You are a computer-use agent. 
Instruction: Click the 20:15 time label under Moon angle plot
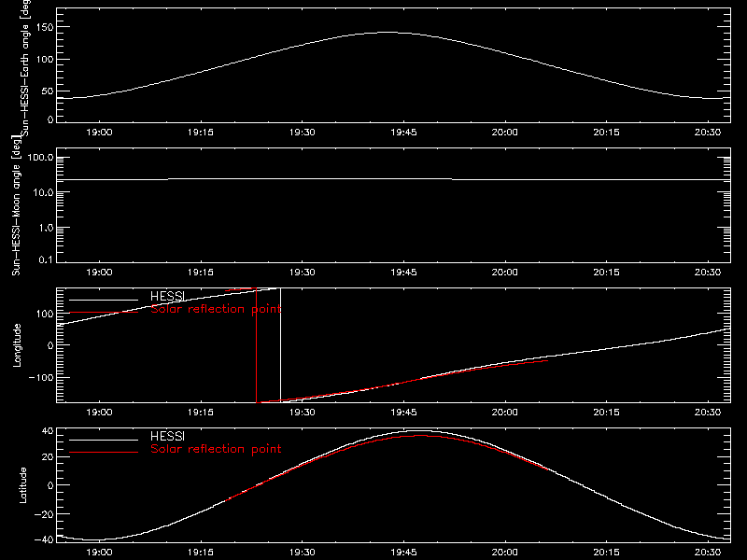tap(606, 273)
